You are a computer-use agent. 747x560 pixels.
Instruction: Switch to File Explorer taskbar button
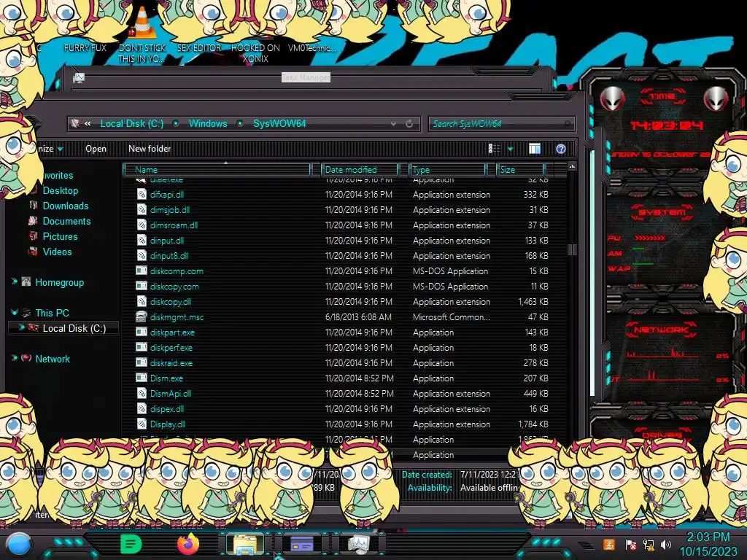pos(245,544)
